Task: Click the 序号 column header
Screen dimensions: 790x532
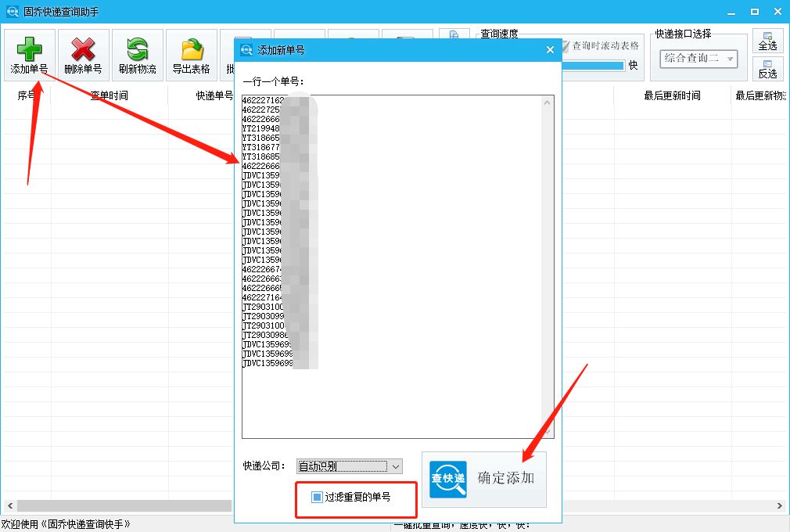Action: pyautogui.click(x=27, y=95)
